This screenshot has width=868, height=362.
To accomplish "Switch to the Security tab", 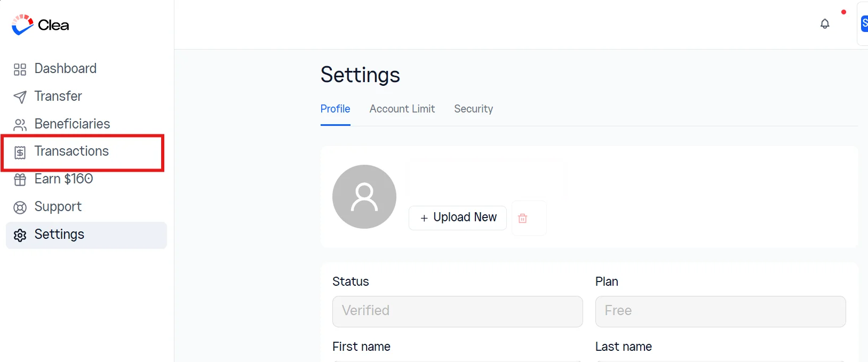I will [x=474, y=109].
